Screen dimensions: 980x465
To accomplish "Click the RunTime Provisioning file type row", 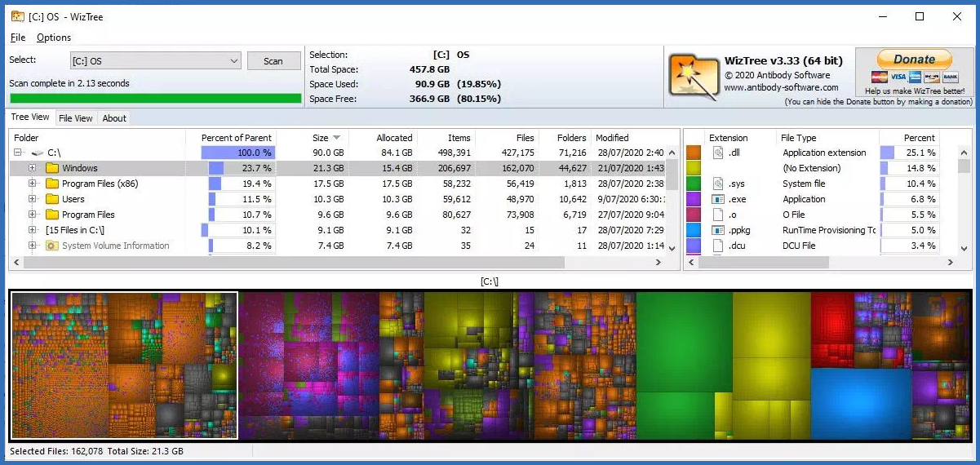I will [x=827, y=230].
